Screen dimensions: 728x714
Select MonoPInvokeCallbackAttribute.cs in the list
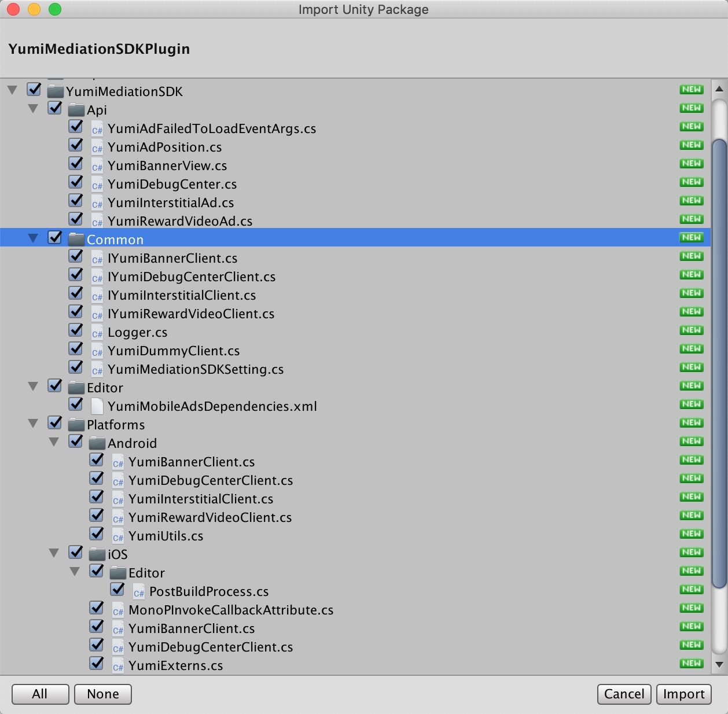231,610
